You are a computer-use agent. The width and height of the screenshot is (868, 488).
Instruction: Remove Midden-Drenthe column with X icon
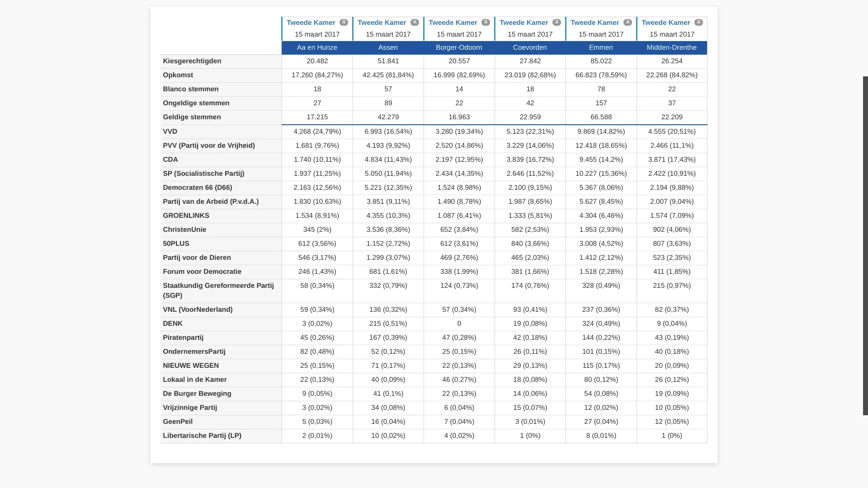click(698, 23)
